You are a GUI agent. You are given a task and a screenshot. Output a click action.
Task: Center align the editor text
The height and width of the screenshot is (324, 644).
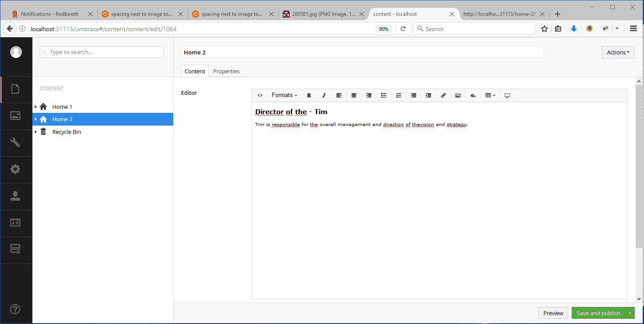coord(354,95)
